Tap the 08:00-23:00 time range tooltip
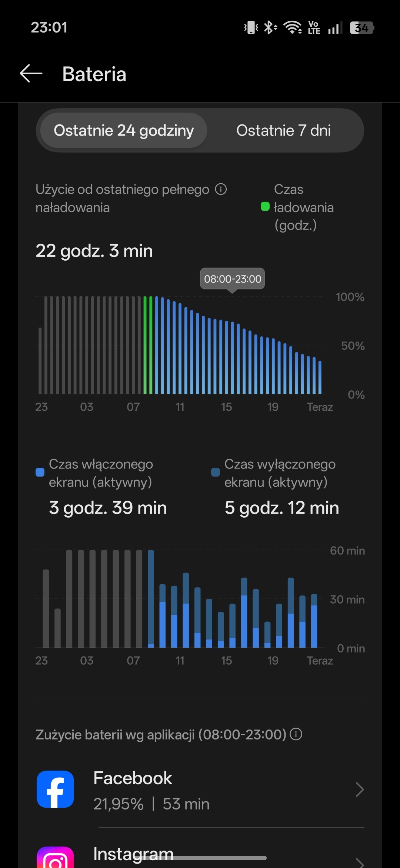 pyautogui.click(x=233, y=279)
